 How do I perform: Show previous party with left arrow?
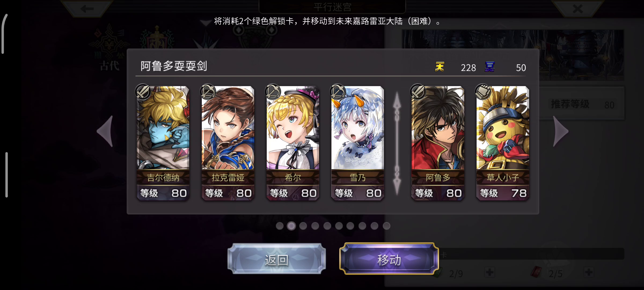(105, 131)
